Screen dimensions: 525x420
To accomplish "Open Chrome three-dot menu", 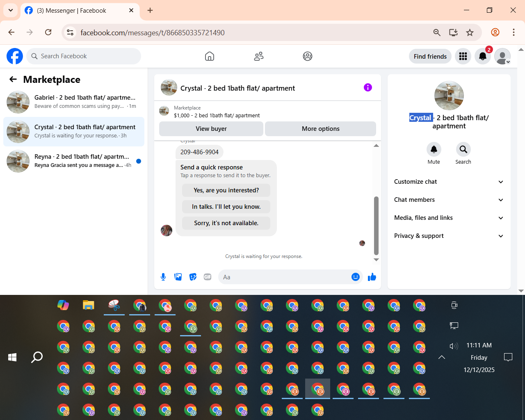I will pyautogui.click(x=514, y=32).
